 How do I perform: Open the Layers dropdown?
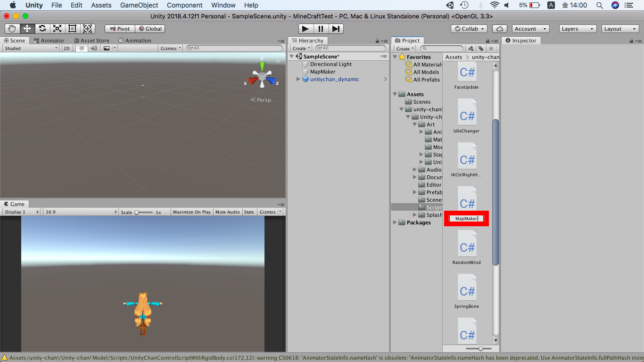point(578,29)
